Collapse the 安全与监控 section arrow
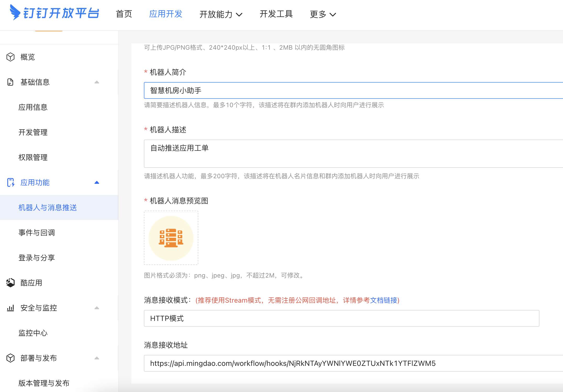This screenshot has height=392, width=563. pyautogui.click(x=97, y=308)
